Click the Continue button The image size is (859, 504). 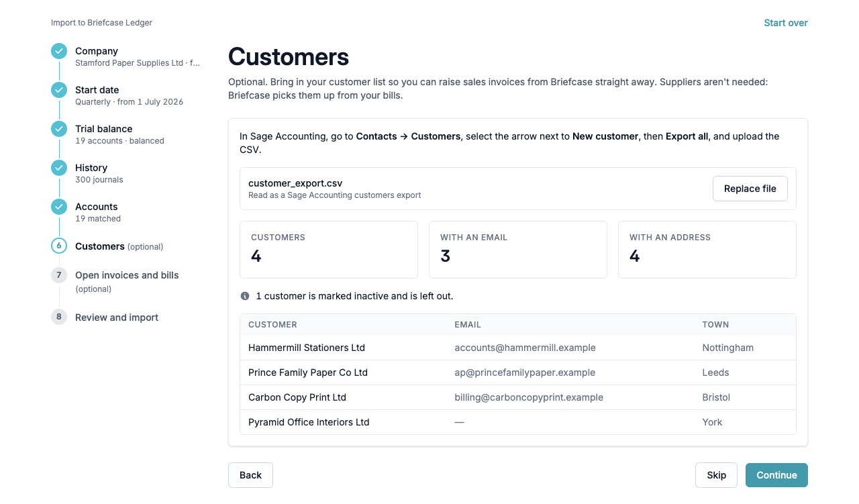(776, 475)
